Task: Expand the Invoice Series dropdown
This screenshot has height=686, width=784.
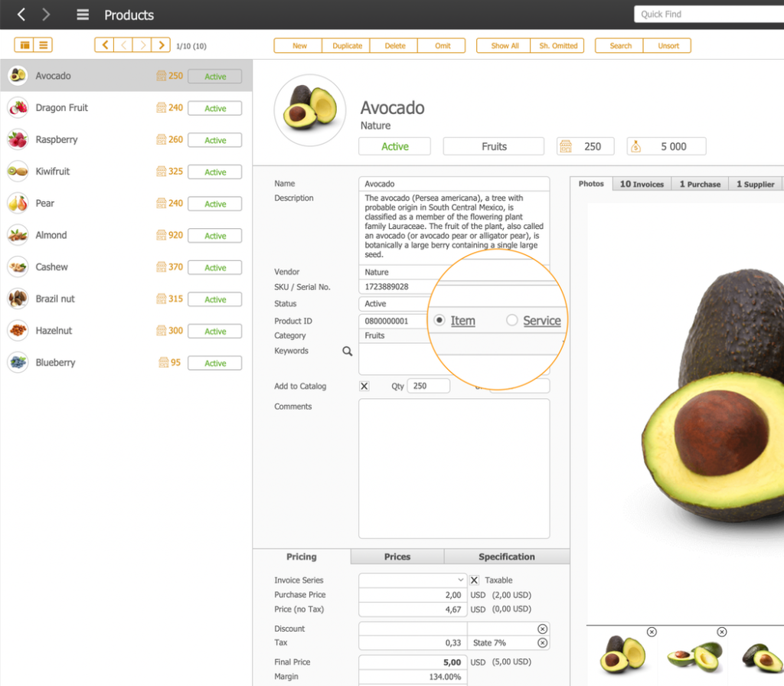Action: pos(460,580)
